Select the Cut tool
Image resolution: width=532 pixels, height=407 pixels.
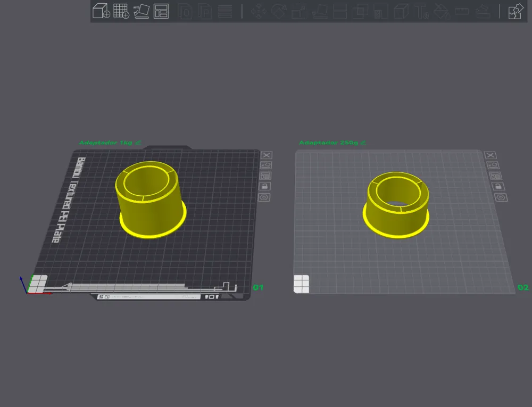point(340,11)
